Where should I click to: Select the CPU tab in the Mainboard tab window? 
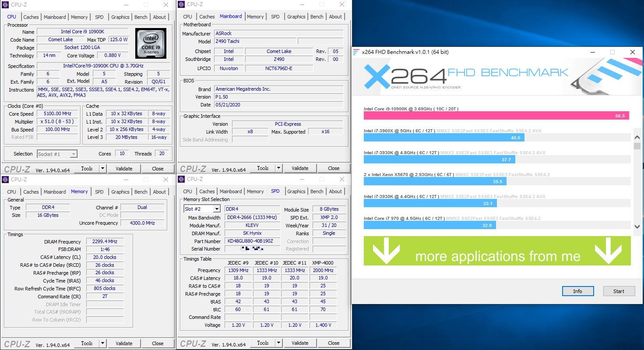(187, 17)
